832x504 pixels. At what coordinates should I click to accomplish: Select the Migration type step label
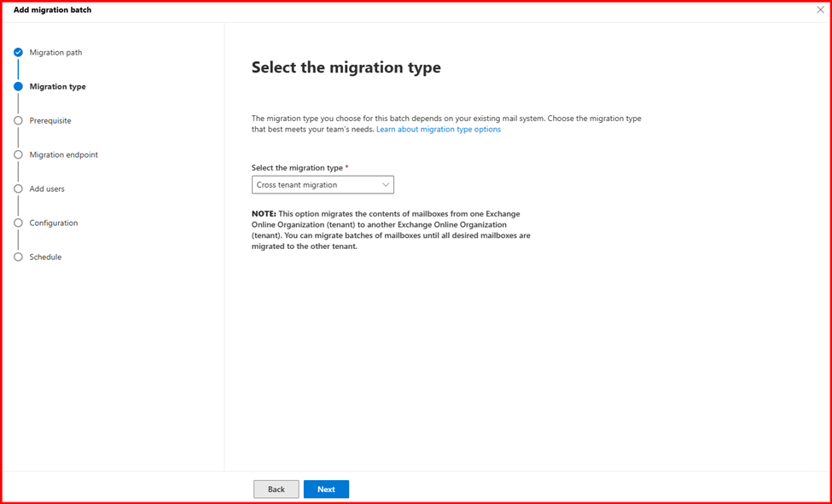57,86
